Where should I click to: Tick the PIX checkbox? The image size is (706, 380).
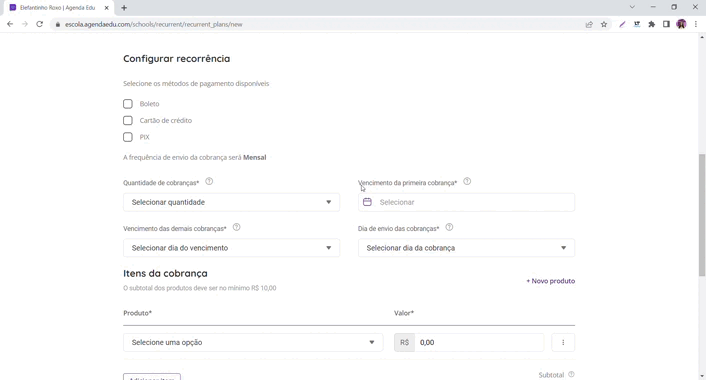pos(128,137)
